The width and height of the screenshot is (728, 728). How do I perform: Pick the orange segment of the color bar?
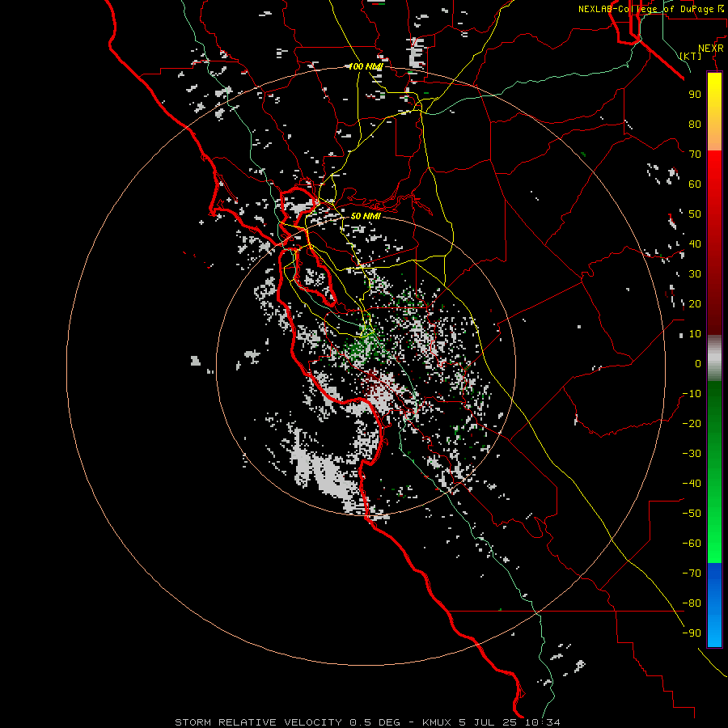coord(714,135)
